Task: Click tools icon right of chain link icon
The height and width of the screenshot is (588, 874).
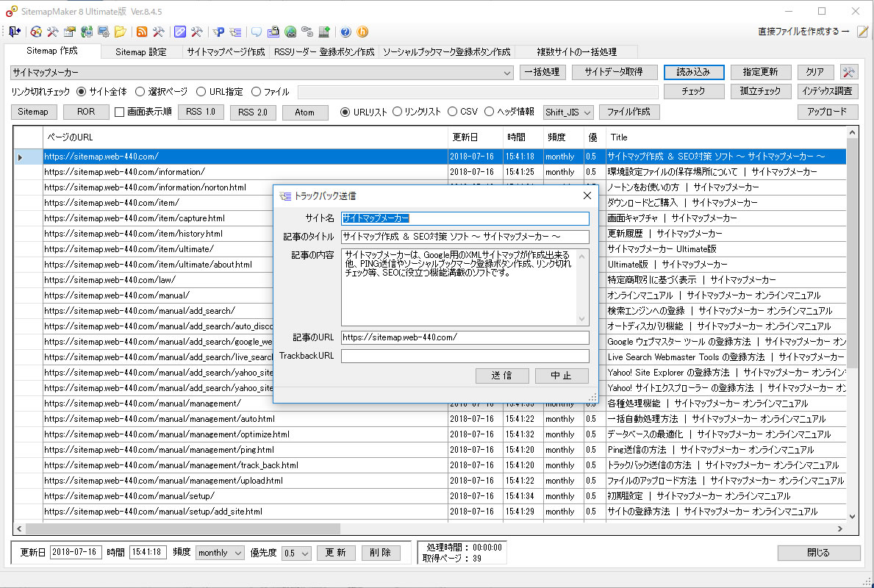Action: pos(196,32)
